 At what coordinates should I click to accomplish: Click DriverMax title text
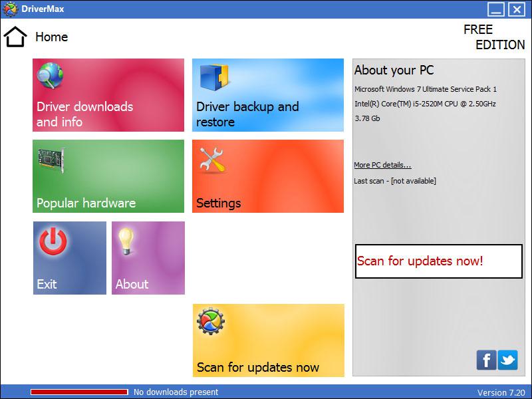point(43,9)
